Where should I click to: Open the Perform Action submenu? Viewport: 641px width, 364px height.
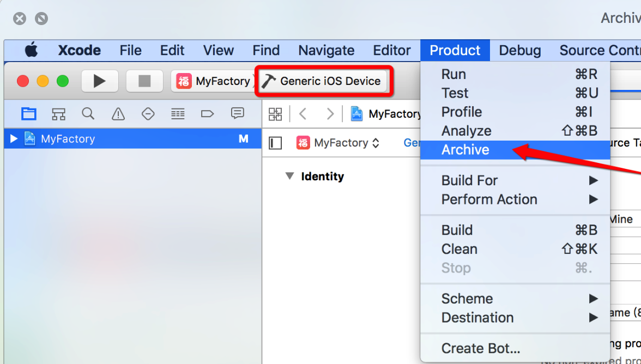[515, 199]
